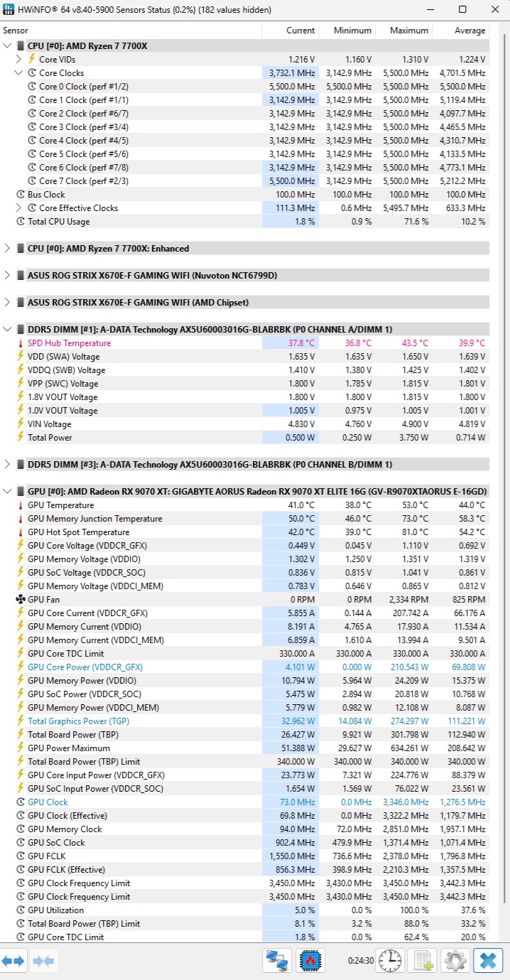Close sensors with the blue X icon
The width and height of the screenshot is (510, 980).
tap(489, 961)
